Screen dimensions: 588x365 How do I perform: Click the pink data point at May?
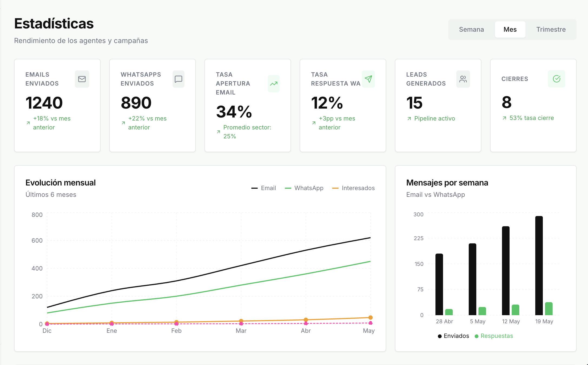pyautogui.click(x=371, y=323)
